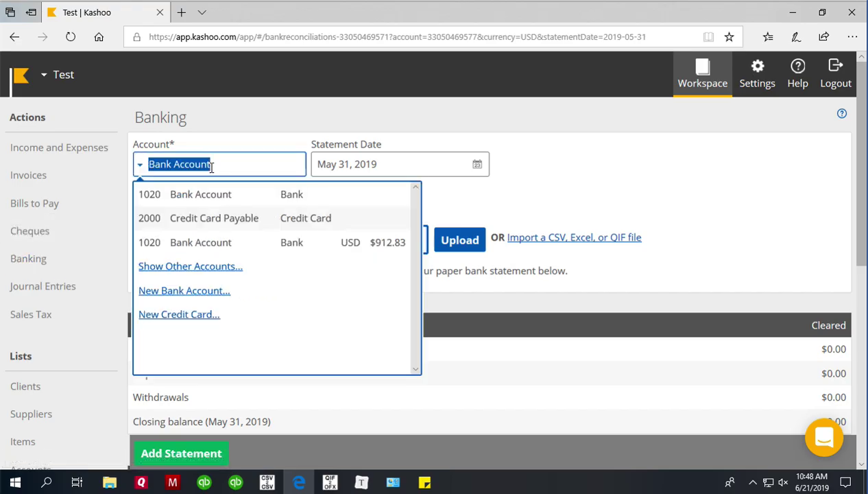Click New Bank Account link
868x494 pixels.
pyautogui.click(x=184, y=290)
